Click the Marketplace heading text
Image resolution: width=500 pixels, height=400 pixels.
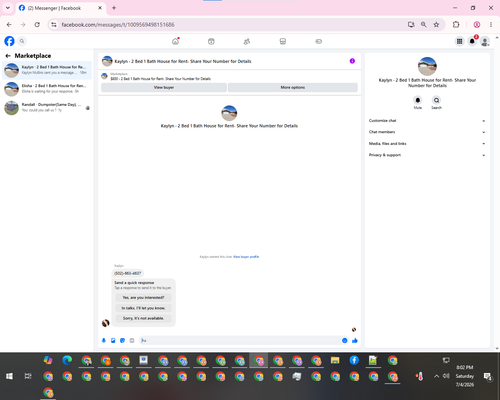33,56
